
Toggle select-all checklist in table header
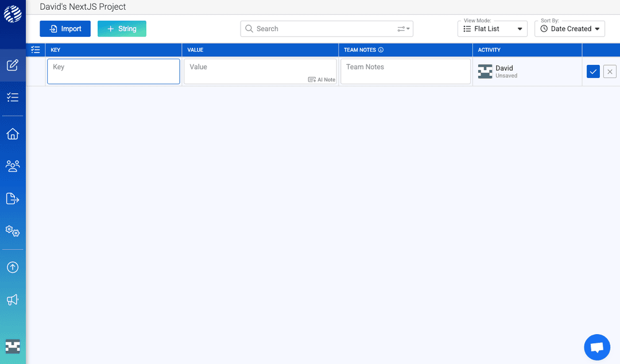[36, 50]
